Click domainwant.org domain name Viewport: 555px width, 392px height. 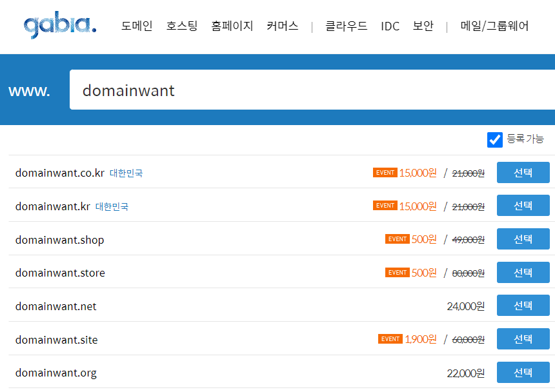tap(56, 373)
